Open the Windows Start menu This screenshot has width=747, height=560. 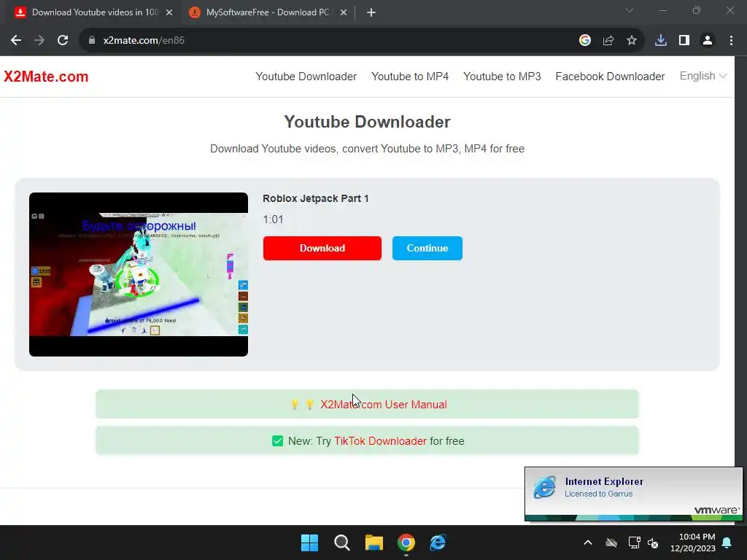(x=309, y=542)
